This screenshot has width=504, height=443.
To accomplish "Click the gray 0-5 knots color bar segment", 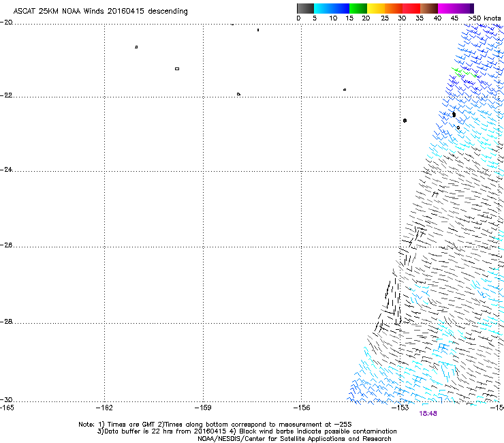I will click(305, 8).
